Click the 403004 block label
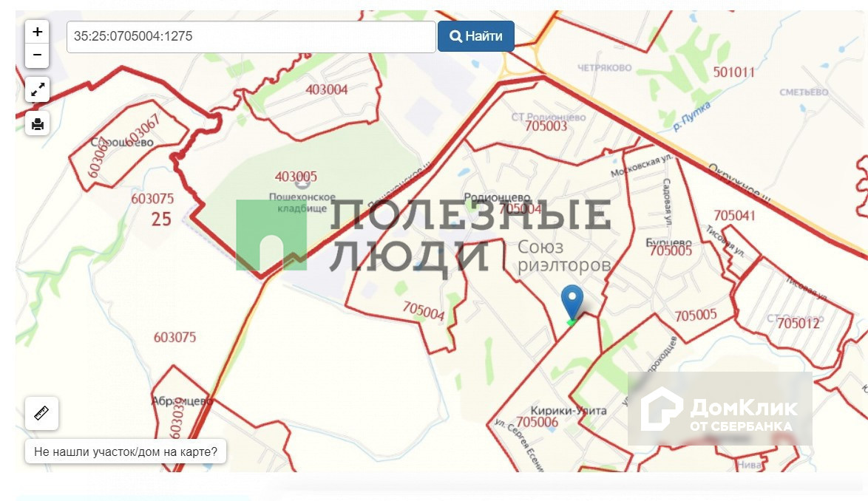The image size is (868, 501). pyautogui.click(x=327, y=89)
